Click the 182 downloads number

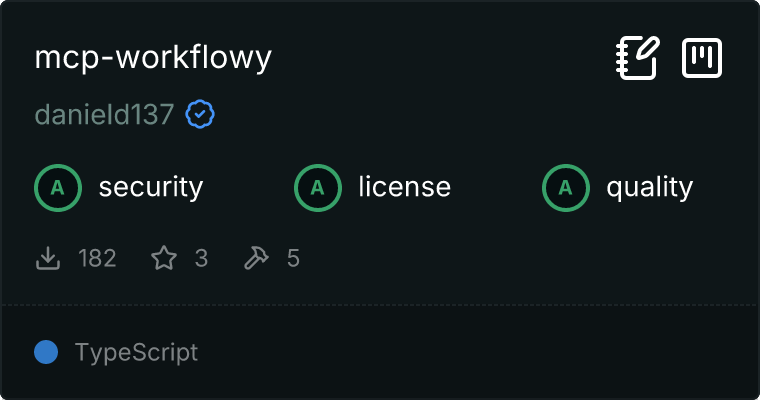point(97,258)
